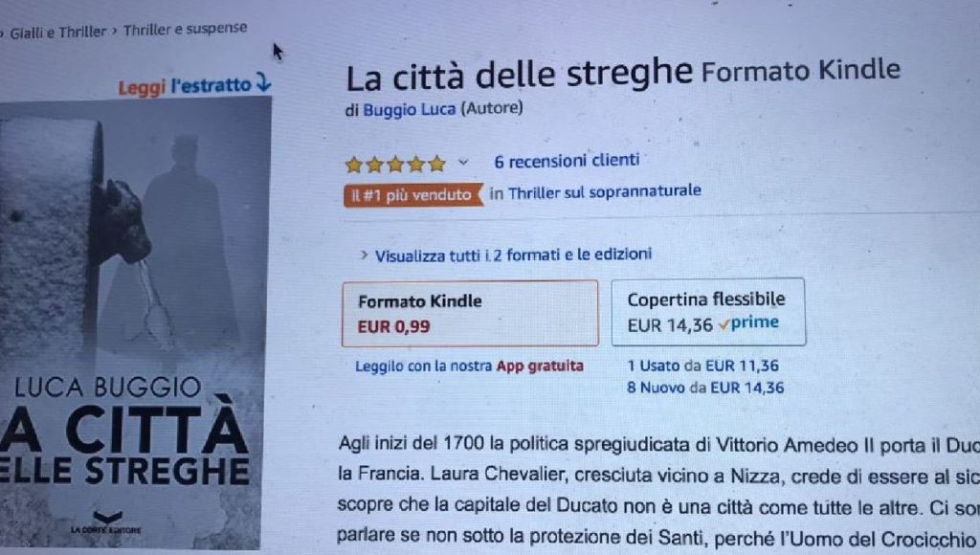This screenshot has width=980, height=555.
Task: Go to Gialli e Thriller breadcrumb
Action: pyautogui.click(x=58, y=32)
